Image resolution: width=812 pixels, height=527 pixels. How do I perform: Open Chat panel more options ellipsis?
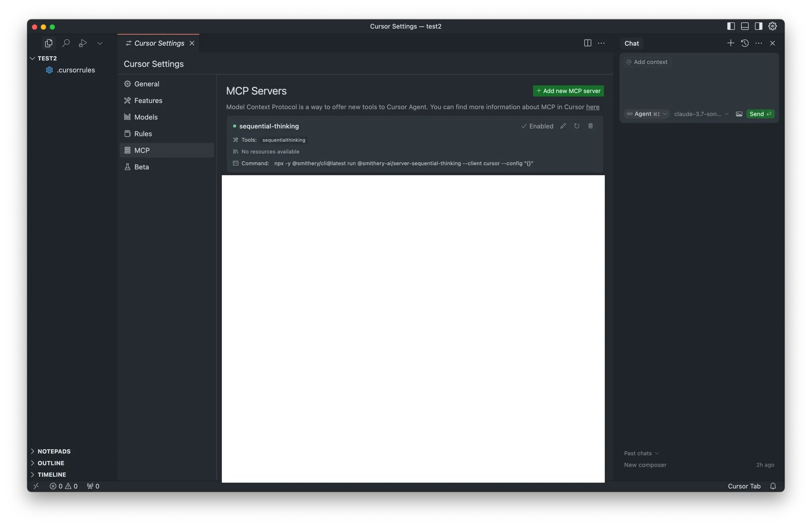758,43
